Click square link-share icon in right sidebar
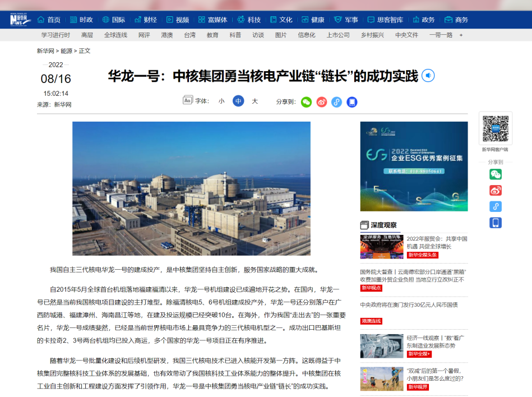 [x=495, y=206]
